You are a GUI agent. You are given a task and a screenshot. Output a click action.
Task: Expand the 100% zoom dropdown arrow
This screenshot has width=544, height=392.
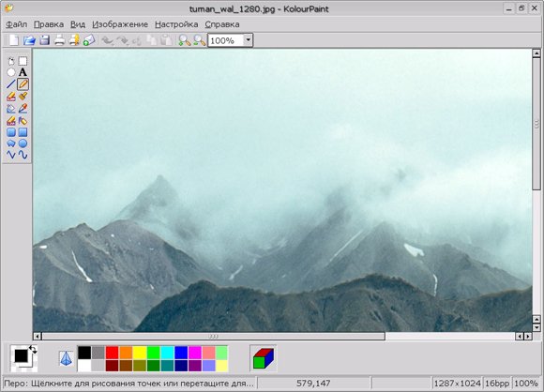click(x=248, y=40)
